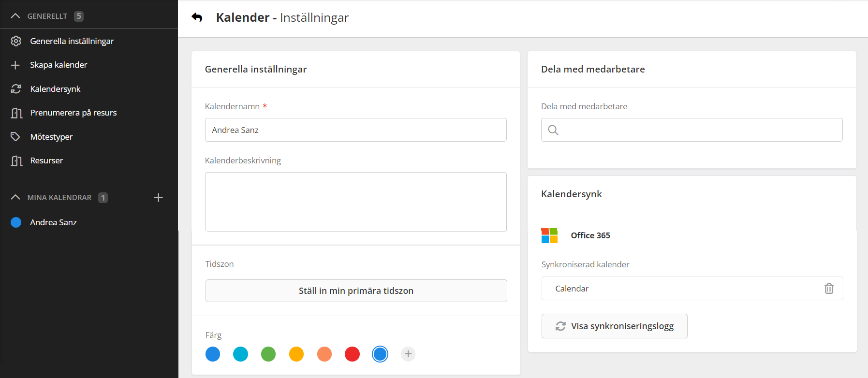Image resolution: width=868 pixels, height=378 pixels.
Task: Click the plus icon to add custom color
Action: click(x=408, y=354)
